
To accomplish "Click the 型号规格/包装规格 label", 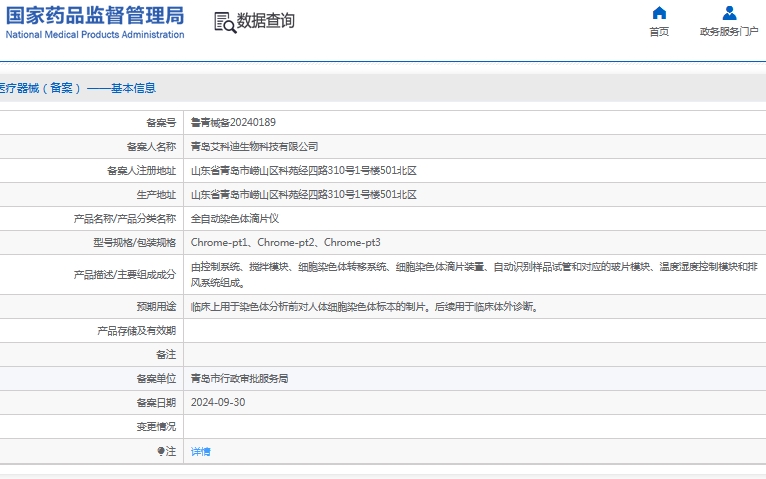I will coord(135,243).
